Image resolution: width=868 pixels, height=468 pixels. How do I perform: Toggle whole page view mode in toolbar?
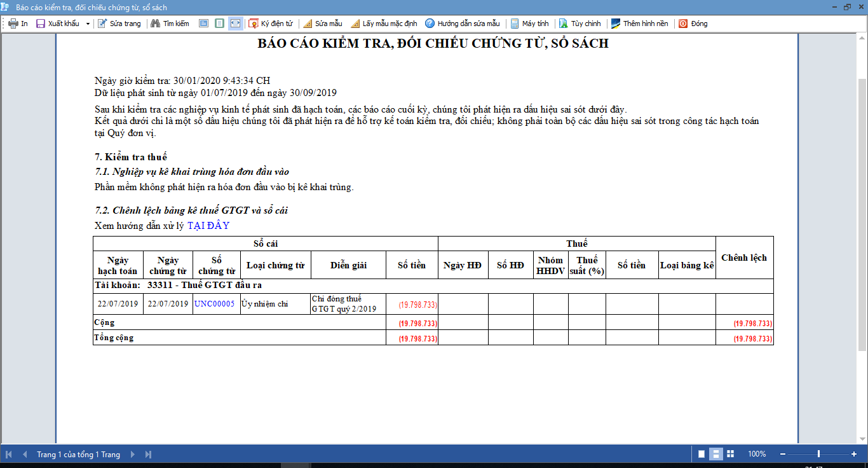click(x=219, y=24)
